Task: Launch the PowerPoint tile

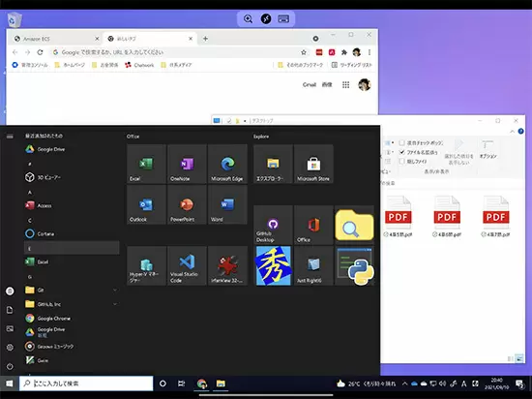Action: tap(187, 204)
